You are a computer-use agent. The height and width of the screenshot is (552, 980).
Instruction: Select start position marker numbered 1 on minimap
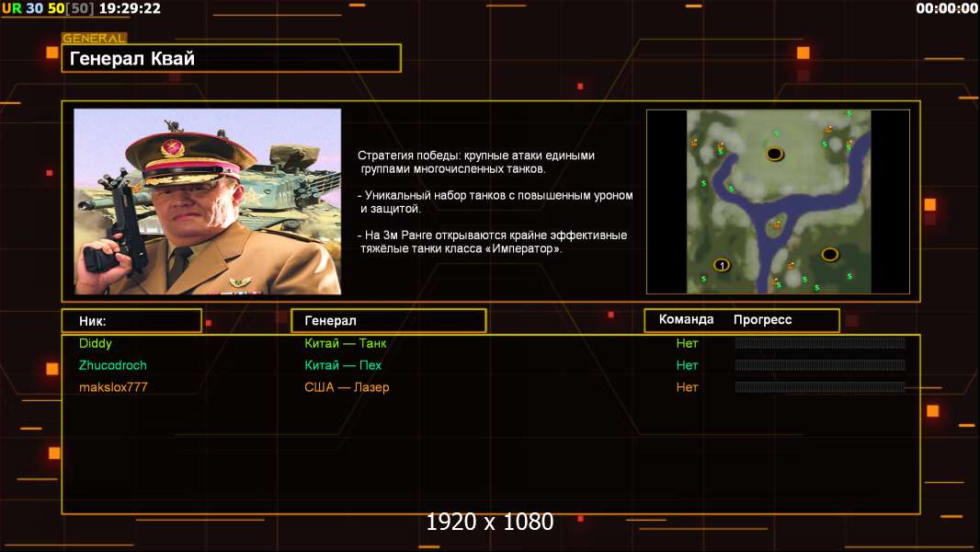click(x=722, y=265)
